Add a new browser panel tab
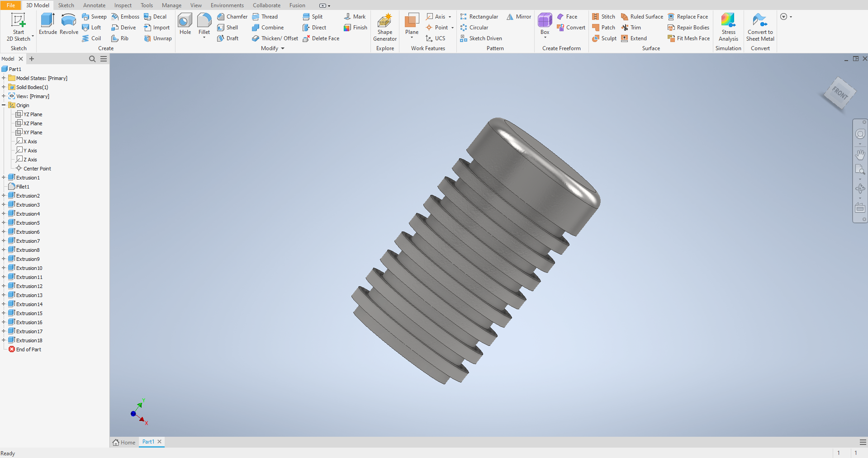 (x=32, y=59)
